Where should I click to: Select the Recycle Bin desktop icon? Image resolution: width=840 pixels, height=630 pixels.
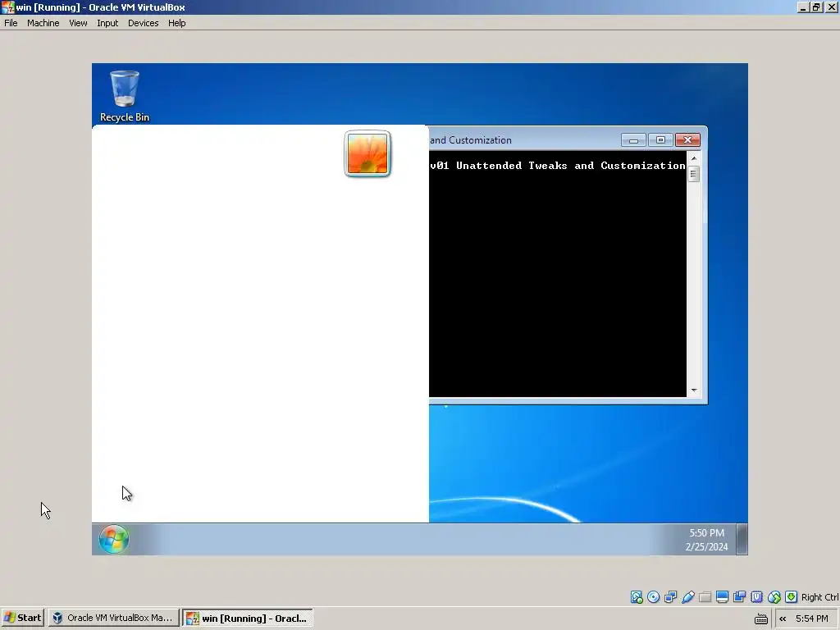(125, 97)
